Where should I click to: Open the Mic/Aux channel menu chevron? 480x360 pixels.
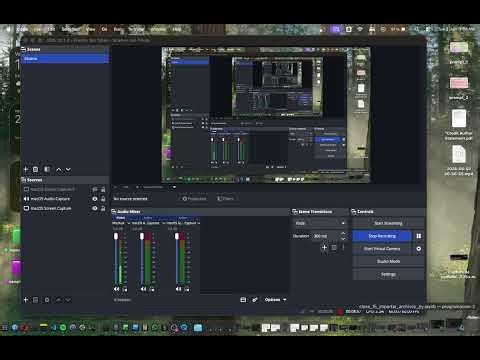129,223
